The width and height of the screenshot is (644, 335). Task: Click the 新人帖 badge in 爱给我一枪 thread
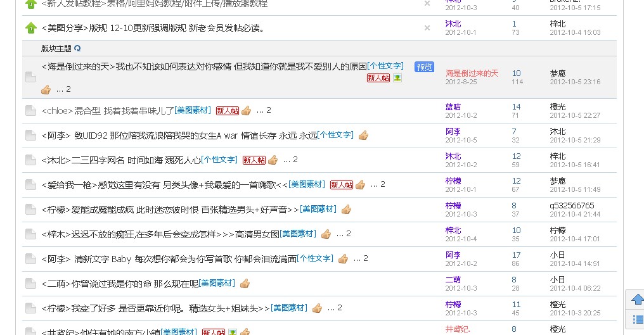coord(342,185)
